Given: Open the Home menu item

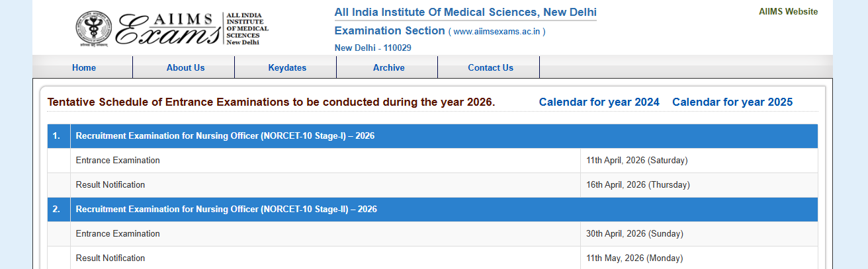Looking at the screenshot, I should click(84, 67).
